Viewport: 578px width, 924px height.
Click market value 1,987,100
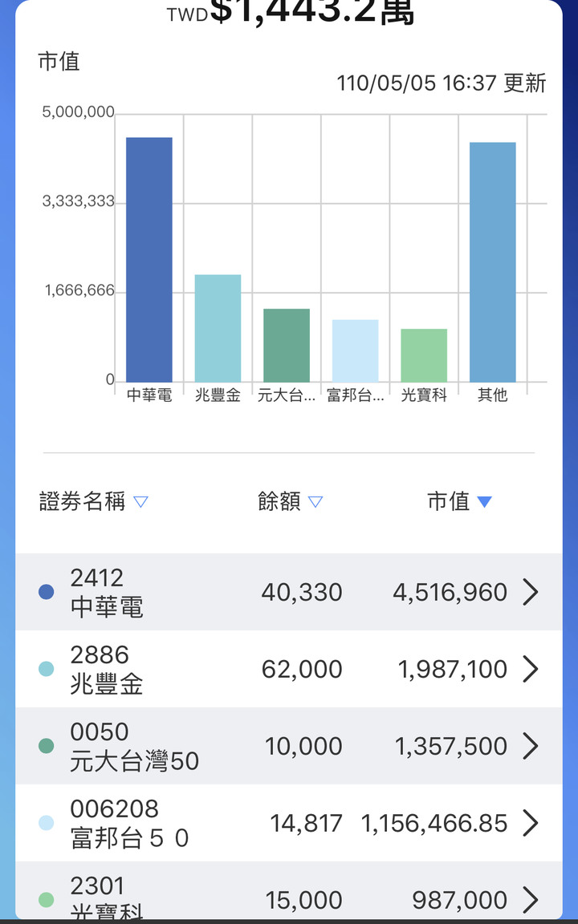(x=453, y=670)
